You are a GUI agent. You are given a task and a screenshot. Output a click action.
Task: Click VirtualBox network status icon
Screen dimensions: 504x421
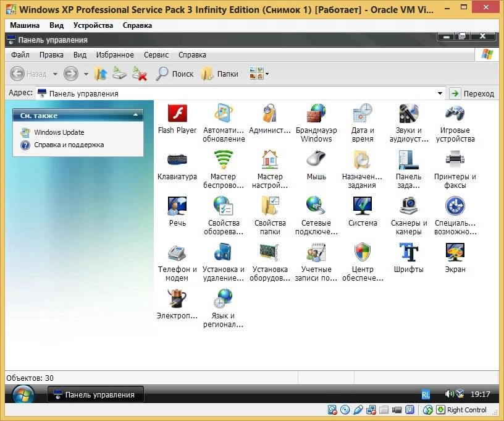371,410
